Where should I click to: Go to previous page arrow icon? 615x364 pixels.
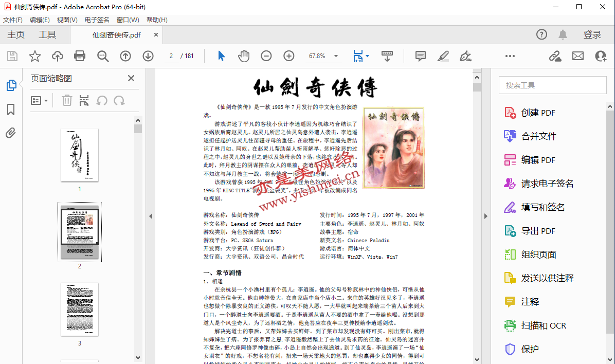[125, 56]
